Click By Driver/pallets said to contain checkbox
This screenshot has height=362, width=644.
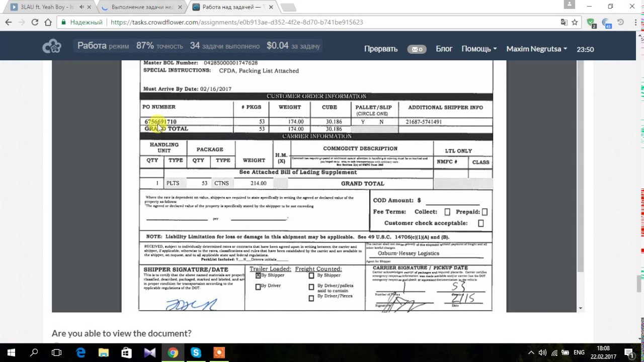311,287
